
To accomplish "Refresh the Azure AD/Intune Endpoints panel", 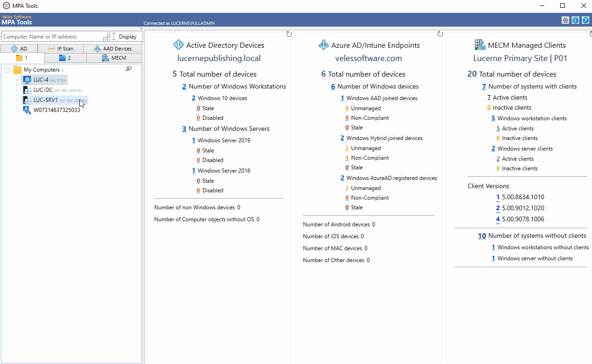I will click(x=440, y=34).
